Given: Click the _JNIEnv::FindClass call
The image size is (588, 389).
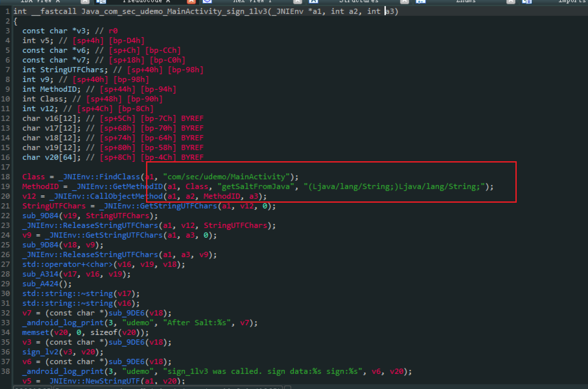Looking at the screenshot, I should (99, 177).
